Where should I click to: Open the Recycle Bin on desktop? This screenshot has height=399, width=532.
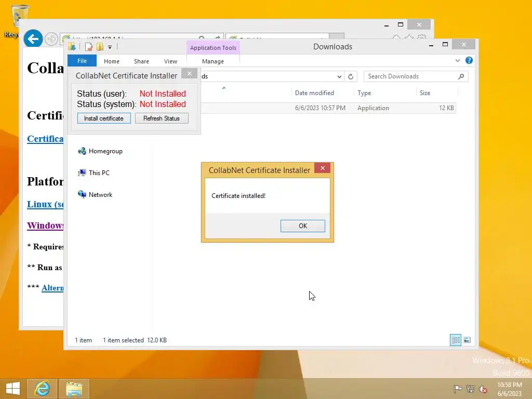tap(18, 20)
